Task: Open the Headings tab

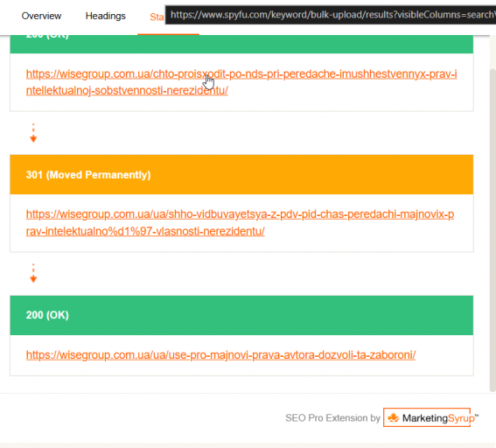Action: (105, 16)
